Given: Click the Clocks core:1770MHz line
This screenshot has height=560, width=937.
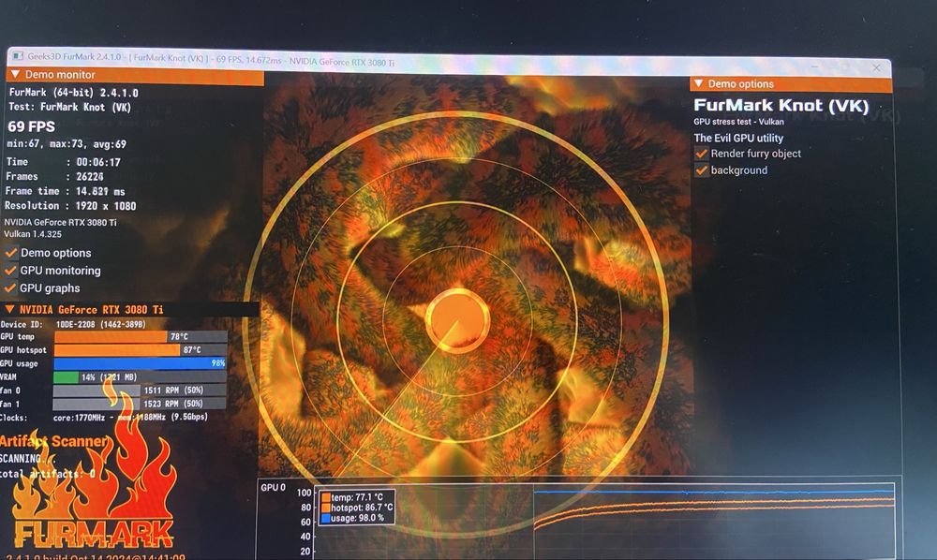Looking at the screenshot, I should point(104,418).
